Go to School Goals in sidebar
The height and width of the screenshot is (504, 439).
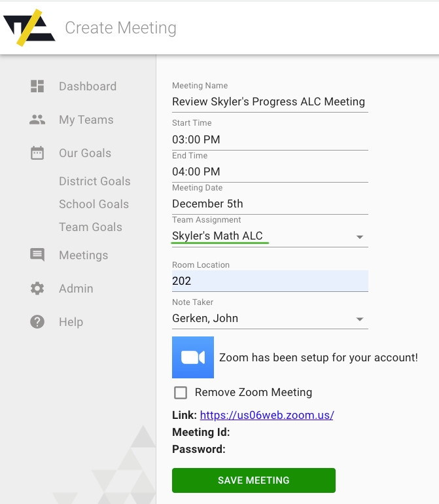click(94, 204)
